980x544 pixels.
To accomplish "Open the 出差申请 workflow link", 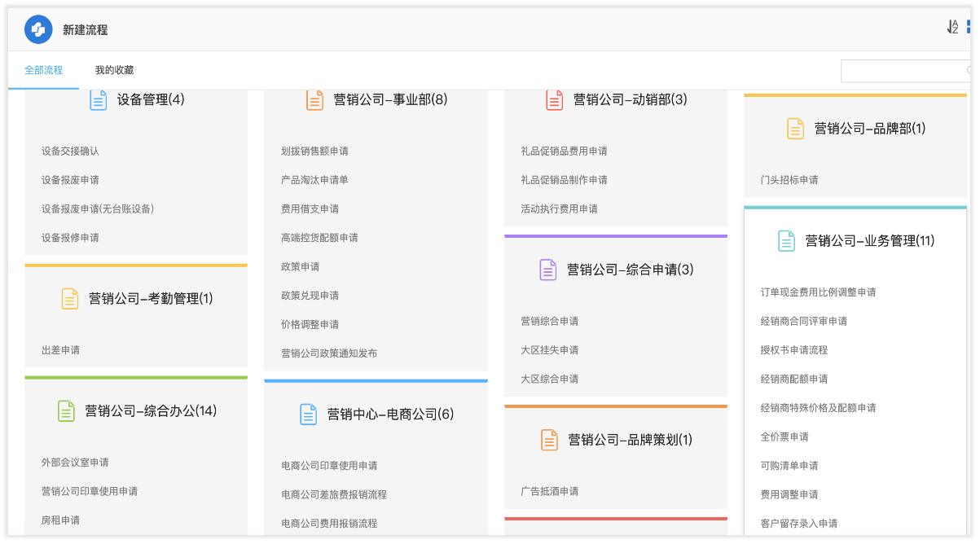I will pyautogui.click(x=60, y=350).
